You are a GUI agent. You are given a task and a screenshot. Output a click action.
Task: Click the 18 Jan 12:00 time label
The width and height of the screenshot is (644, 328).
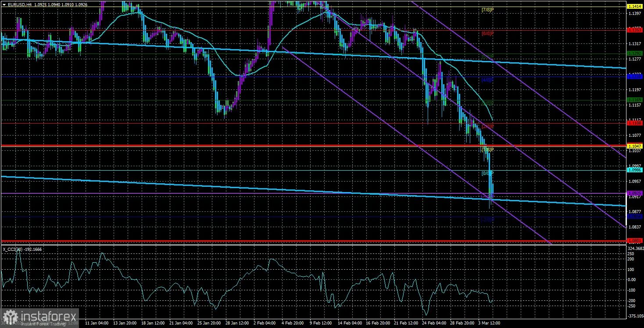(152, 323)
